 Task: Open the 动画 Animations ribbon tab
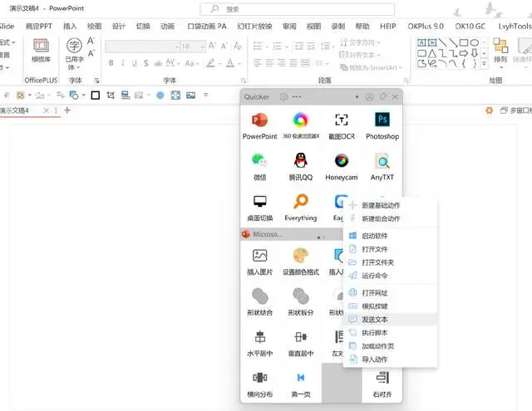click(x=167, y=27)
